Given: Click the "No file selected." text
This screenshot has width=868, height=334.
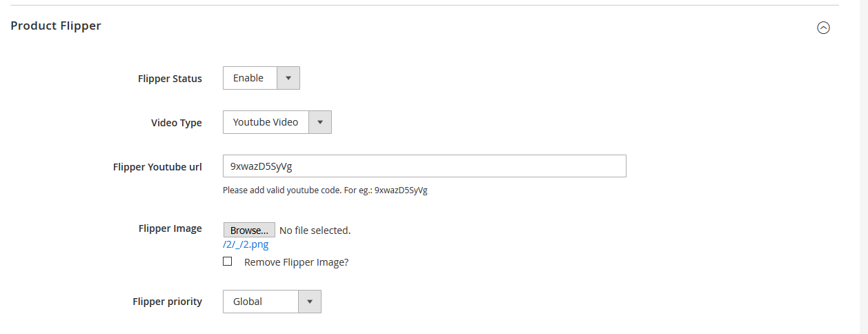Looking at the screenshot, I should pos(315,230).
